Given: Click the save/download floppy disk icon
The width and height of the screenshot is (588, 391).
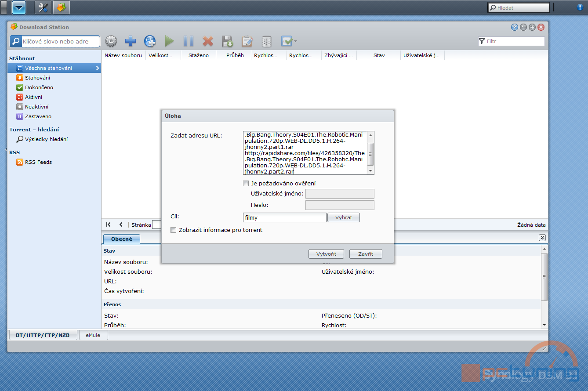Looking at the screenshot, I should pos(227,41).
